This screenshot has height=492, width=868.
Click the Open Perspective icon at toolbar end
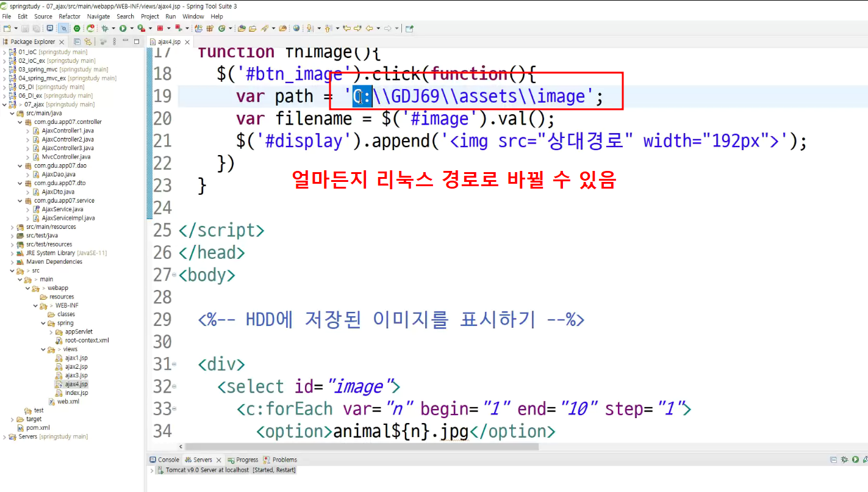click(x=409, y=28)
